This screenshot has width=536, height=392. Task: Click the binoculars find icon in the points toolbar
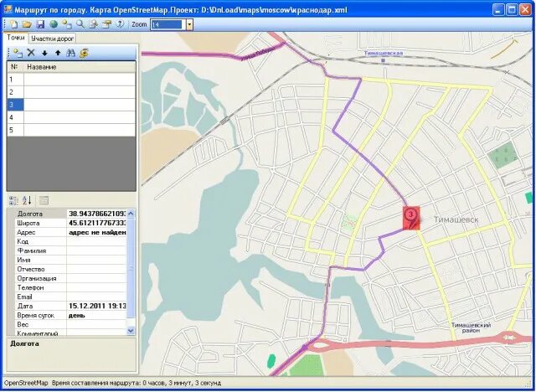pyautogui.click(x=70, y=53)
